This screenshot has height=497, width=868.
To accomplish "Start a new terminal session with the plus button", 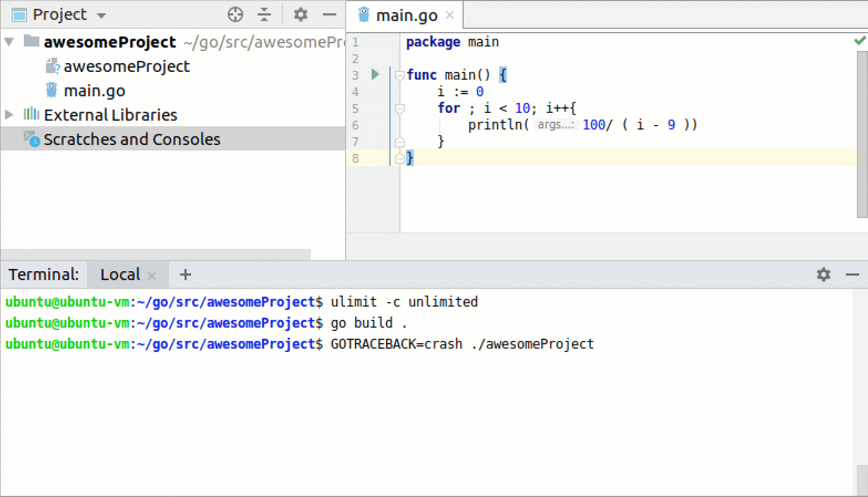I will (184, 274).
